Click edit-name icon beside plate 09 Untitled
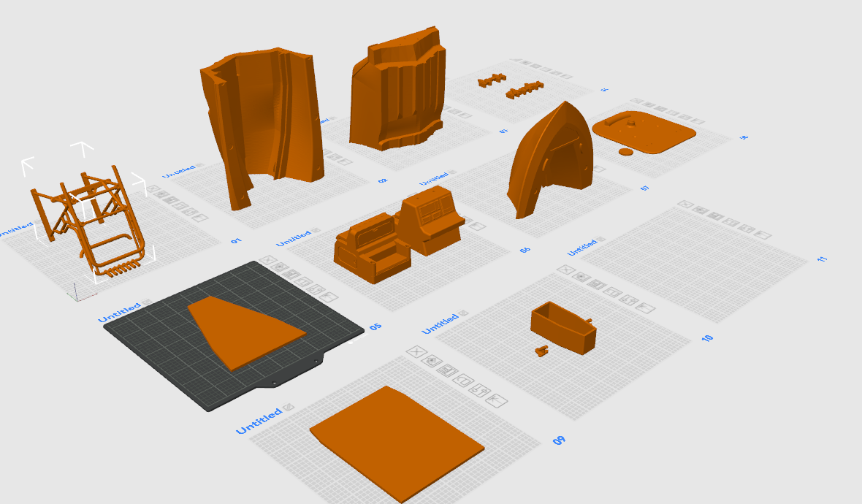This screenshot has height=504, width=862. (x=289, y=407)
